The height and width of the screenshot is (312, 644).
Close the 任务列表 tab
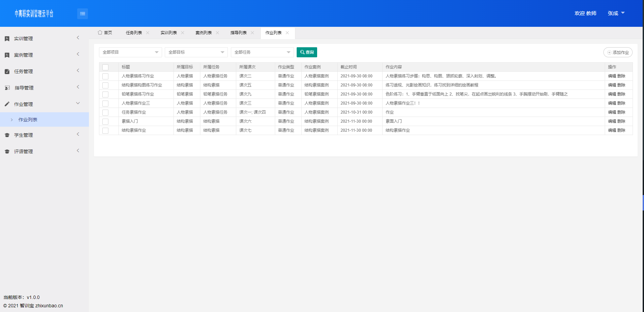point(148,33)
